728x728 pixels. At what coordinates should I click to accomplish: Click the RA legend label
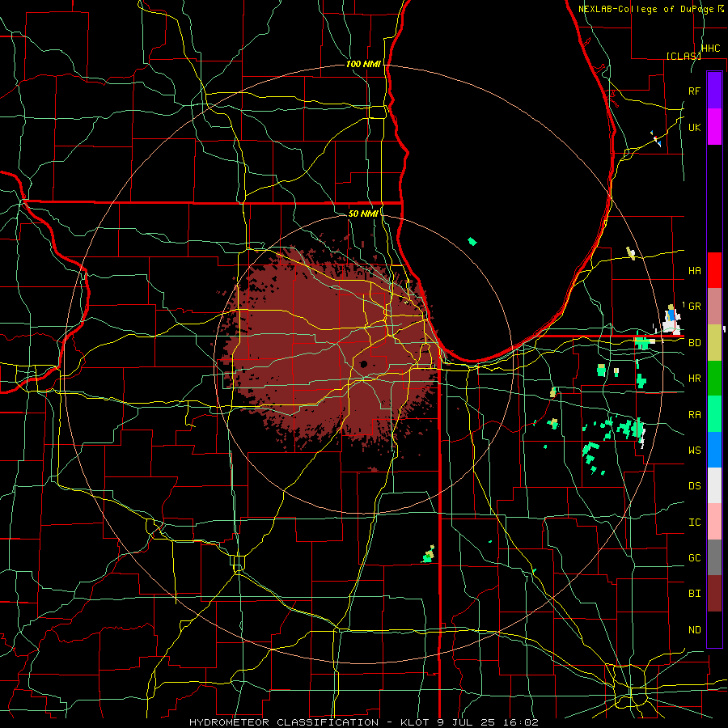(x=694, y=414)
